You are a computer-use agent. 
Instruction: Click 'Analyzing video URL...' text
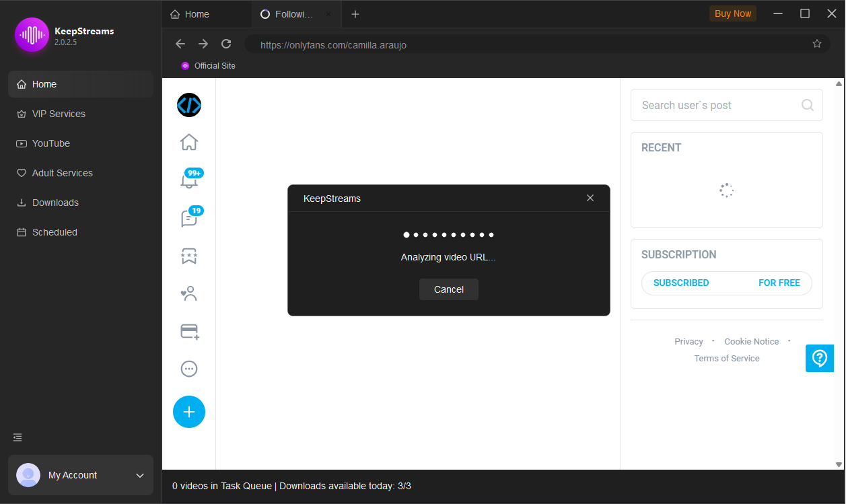click(x=448, y=257)
